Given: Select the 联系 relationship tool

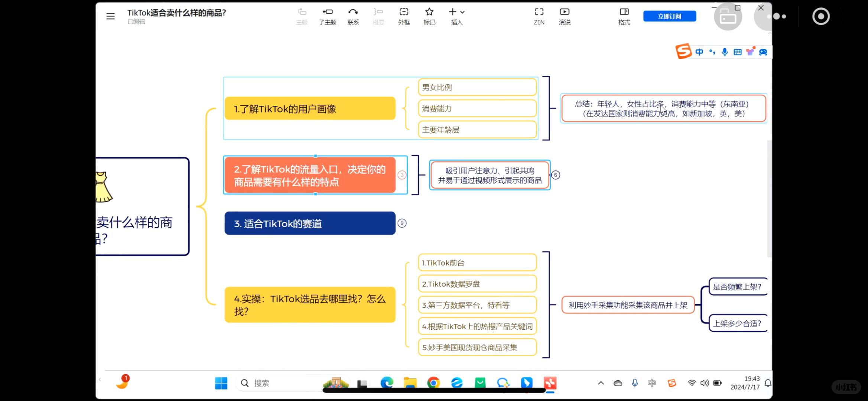Looking at the screenshot, I should 353,16.
